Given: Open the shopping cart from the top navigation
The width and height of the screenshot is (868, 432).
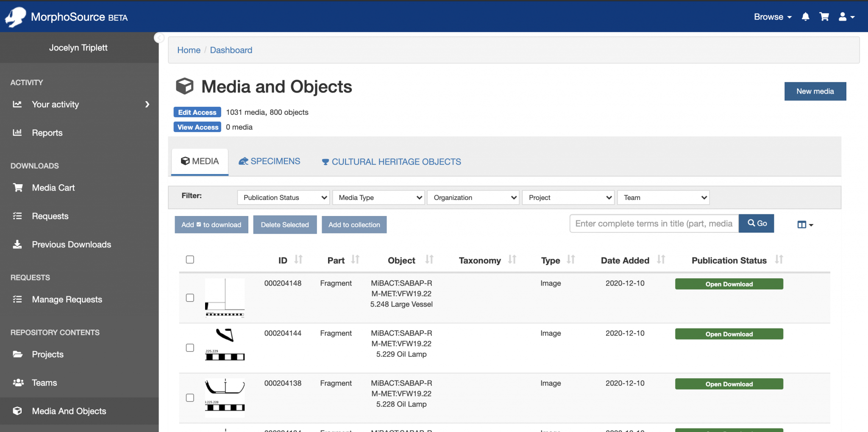Looking at the screenshot, I should tap(824, 17).
